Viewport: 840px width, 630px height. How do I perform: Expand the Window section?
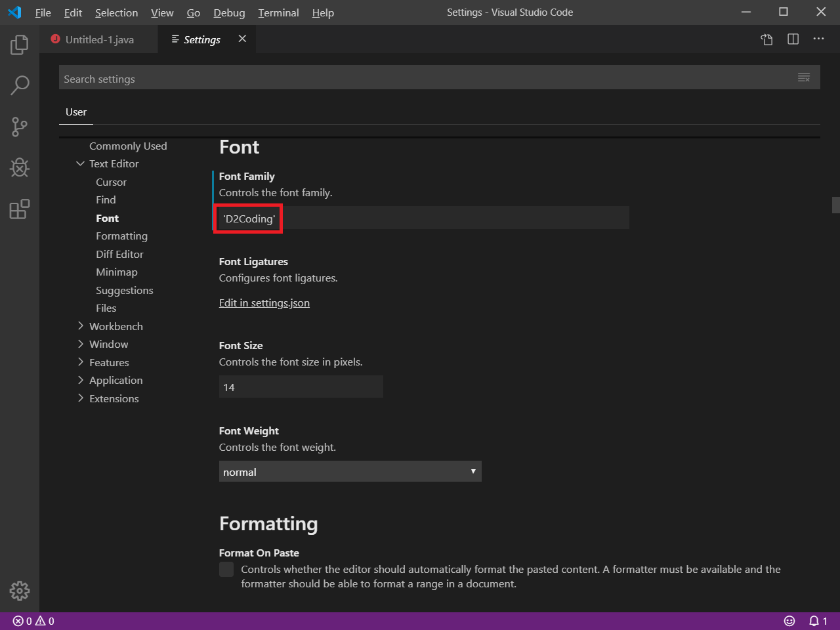80,343
